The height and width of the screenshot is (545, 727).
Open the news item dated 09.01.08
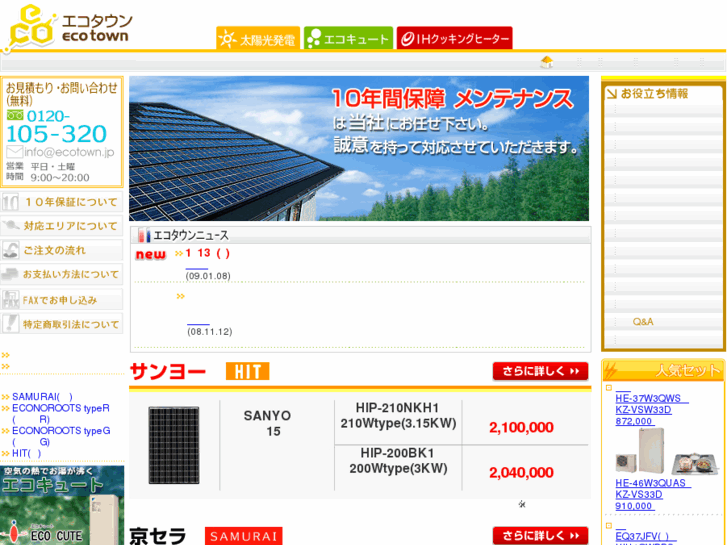pos(197,269)
